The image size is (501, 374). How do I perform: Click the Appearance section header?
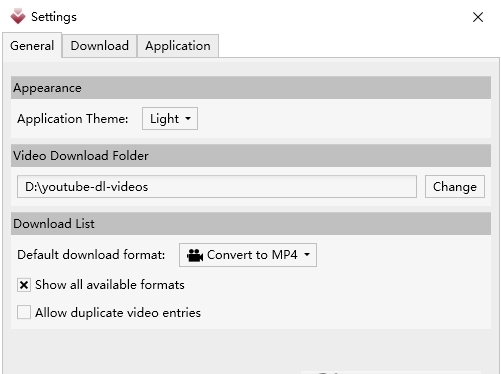coord(251,88)
